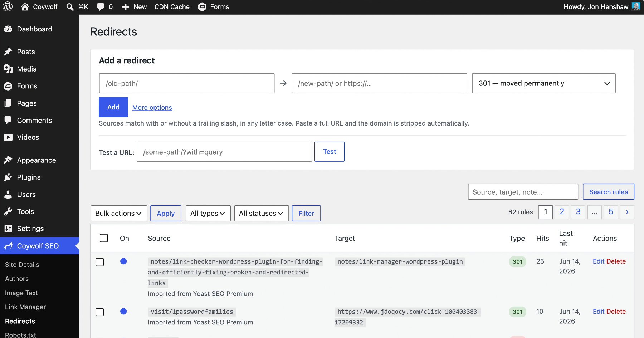Click the Forms icon in the admin bar

[202, 7]
